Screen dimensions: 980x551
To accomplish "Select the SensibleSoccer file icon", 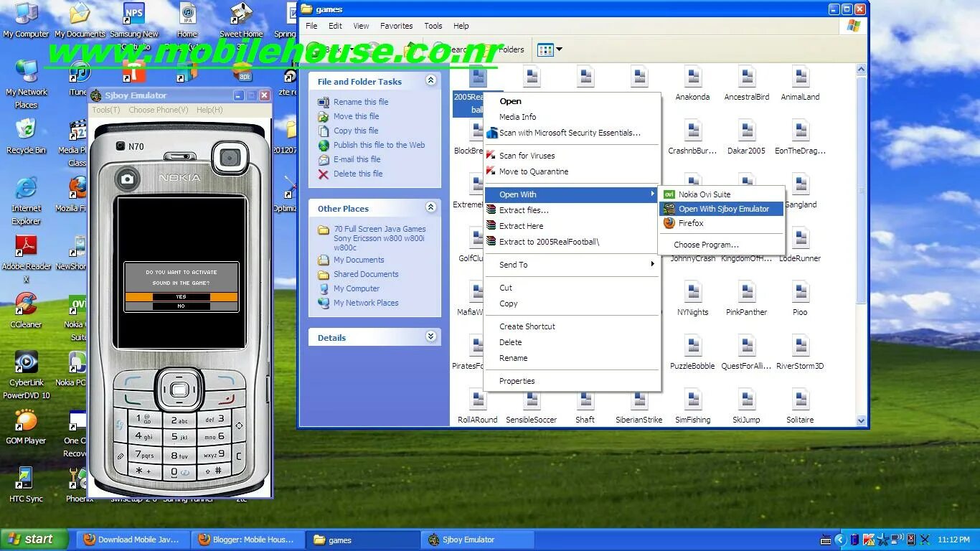I will click(x=531, y=400).
